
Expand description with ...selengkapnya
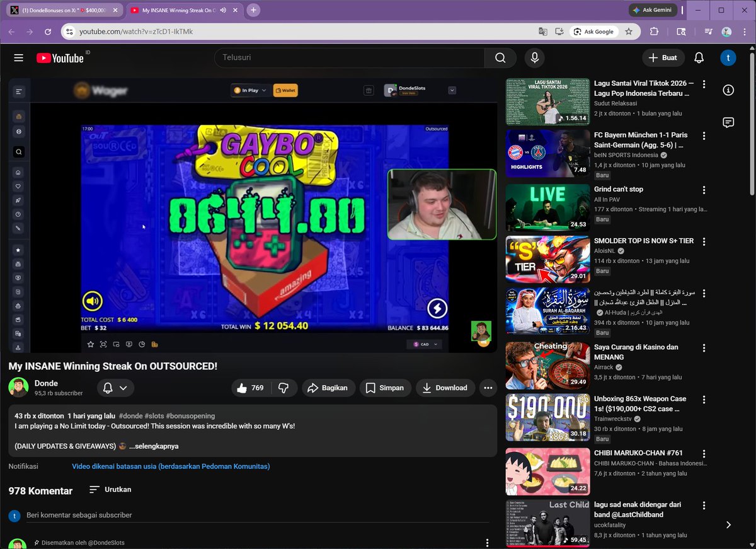click(x=154, y=446)
